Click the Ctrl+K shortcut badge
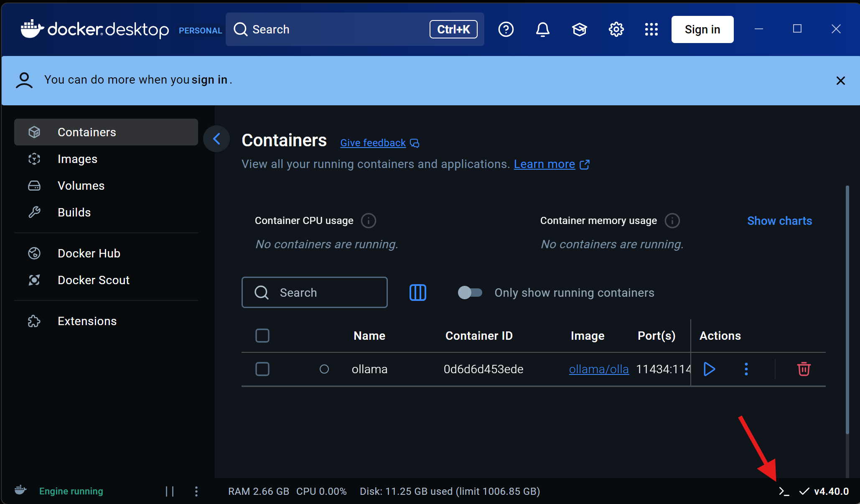 click(453, 29)
